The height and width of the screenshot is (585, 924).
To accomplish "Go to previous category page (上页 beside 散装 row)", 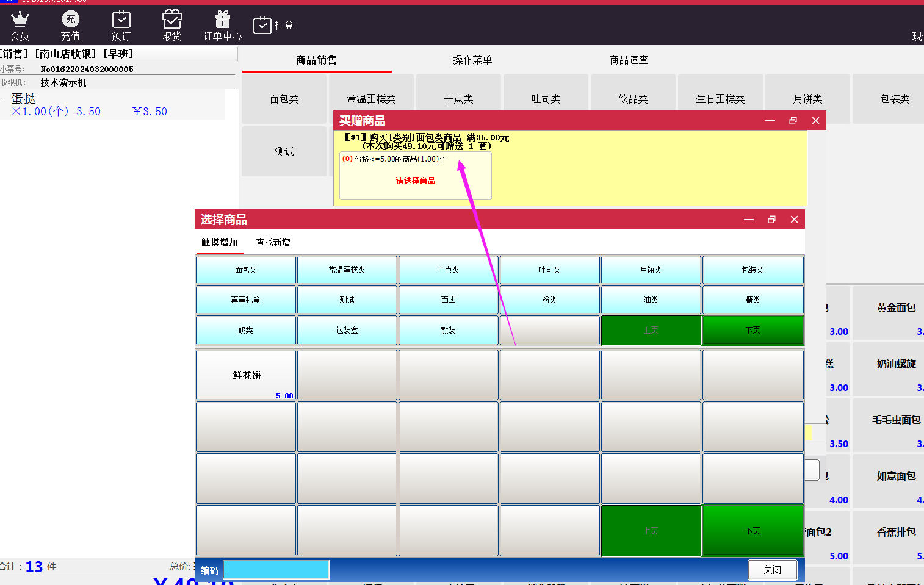I will pos(651,330).
